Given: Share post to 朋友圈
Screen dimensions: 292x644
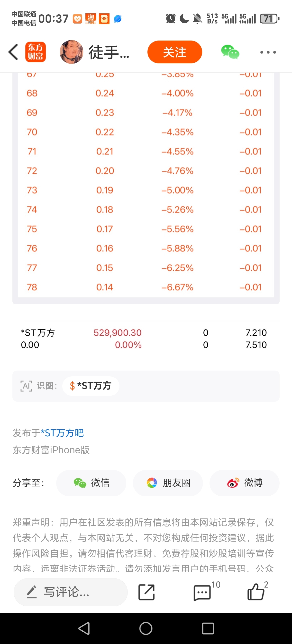Looking at the screenshot, I should click(x=168, y=483).
